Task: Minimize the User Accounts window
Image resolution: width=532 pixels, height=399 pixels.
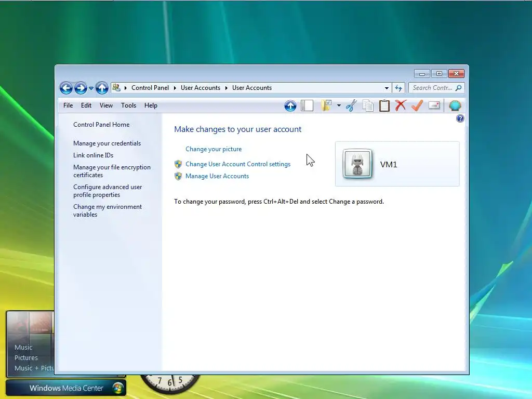Action: click(x=422, y=74)
